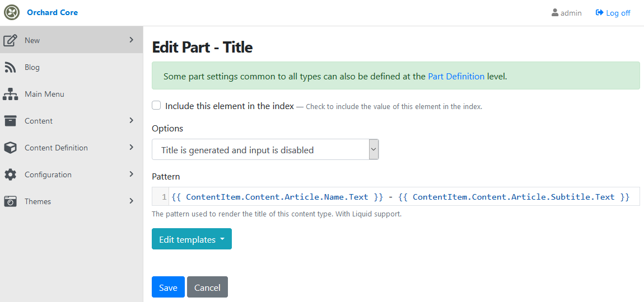Expand the Content menu chevron
The image size is (644, 302).
(132, 120)
